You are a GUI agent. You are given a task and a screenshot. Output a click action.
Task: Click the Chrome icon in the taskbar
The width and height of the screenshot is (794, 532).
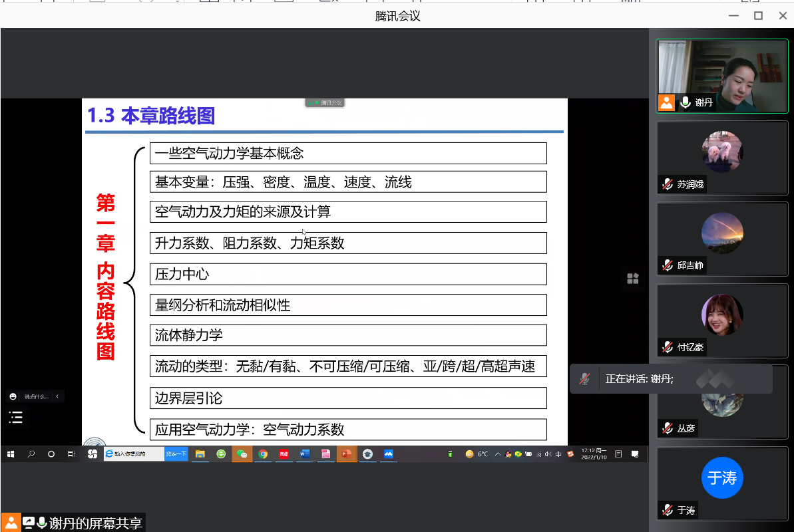(x=263, y=454)
